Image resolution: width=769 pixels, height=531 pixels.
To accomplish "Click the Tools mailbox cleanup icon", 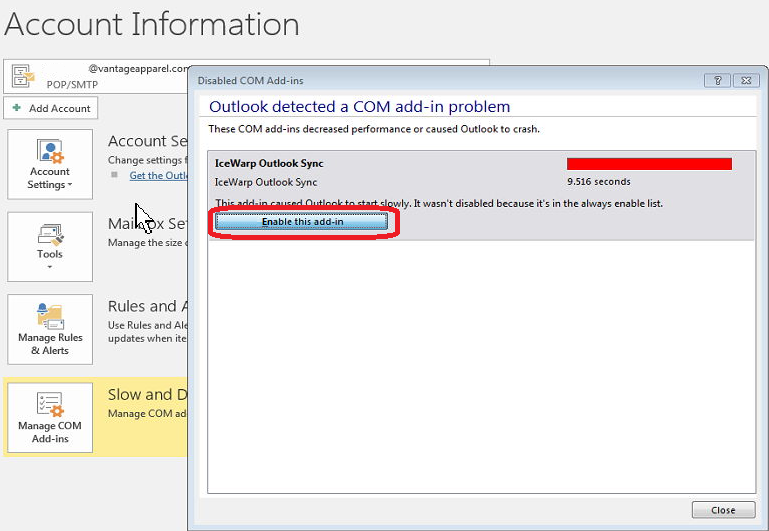I will point(50,235).
